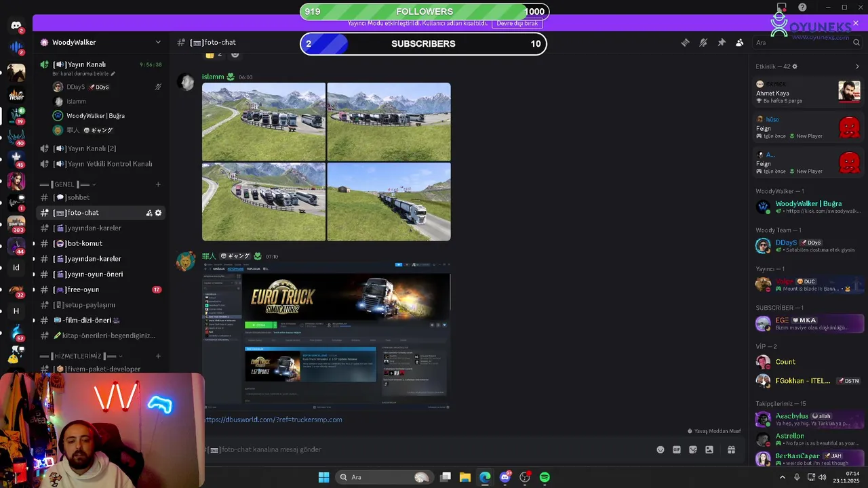Open the sticker picker icon

click(x=693, y=449)
